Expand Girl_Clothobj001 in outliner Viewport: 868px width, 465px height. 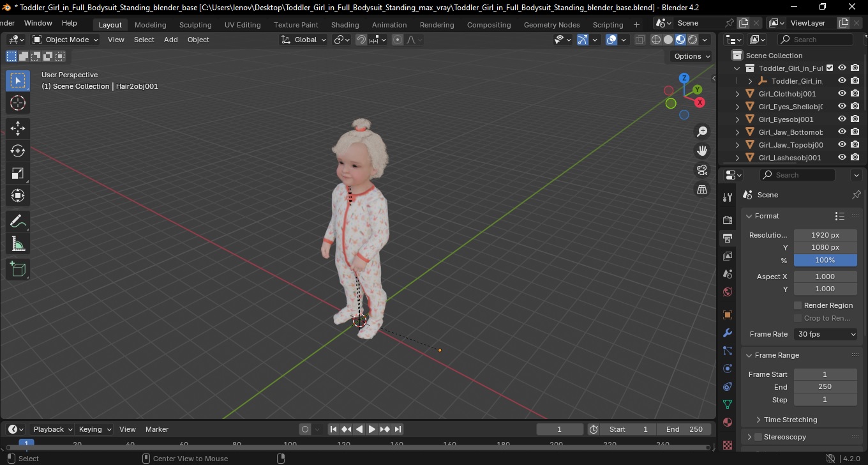tap(738, 94)
